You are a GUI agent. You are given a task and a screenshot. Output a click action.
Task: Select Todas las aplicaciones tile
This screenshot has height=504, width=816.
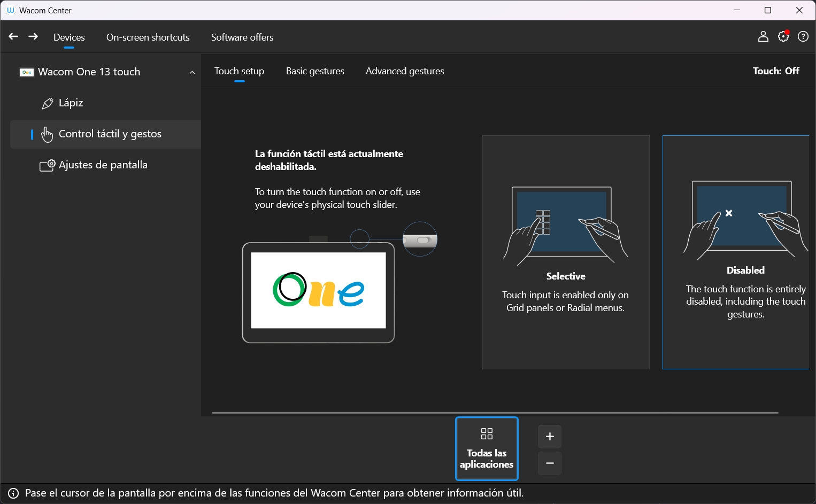click(487, 449)
